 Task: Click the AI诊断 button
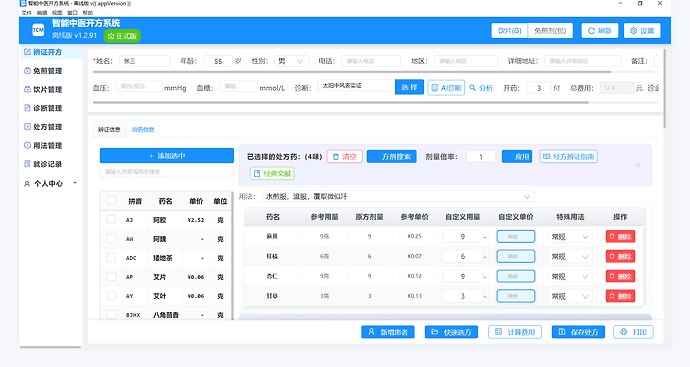point(446,88)
